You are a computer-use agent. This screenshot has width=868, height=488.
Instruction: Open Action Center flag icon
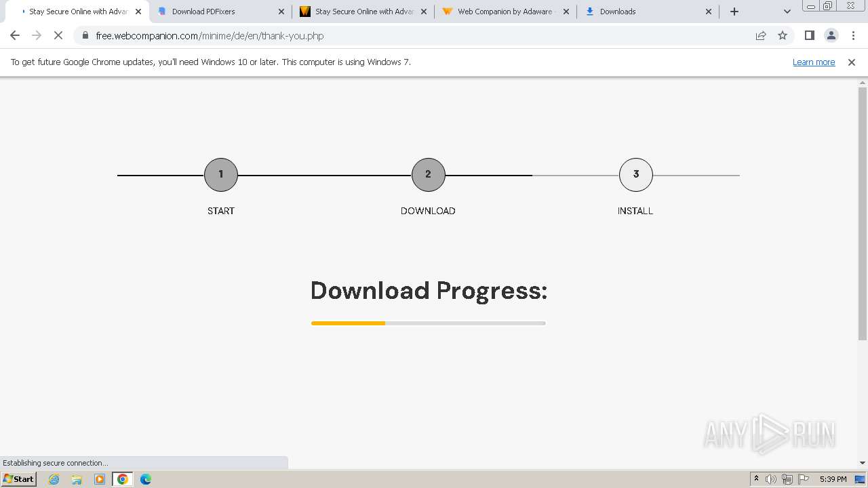point(804,479)
